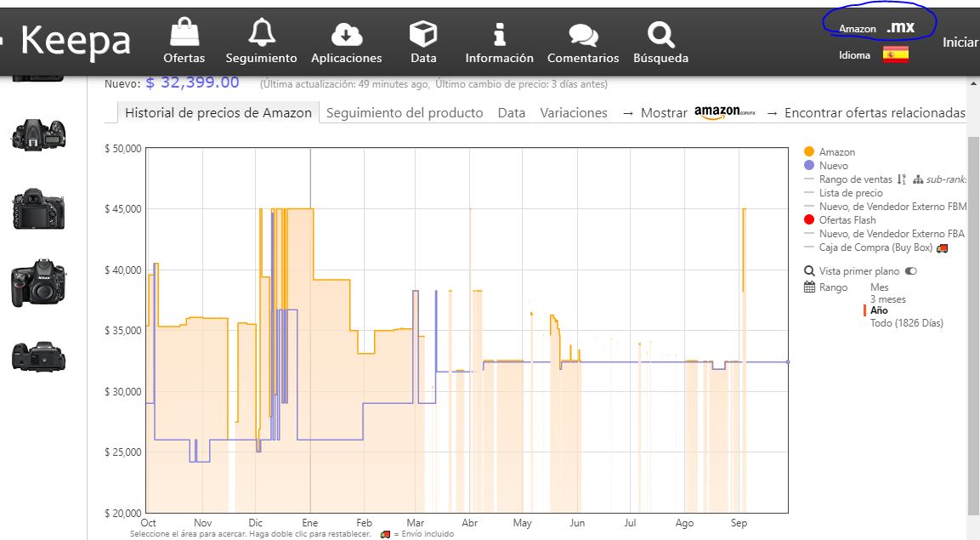Open the Amazon .mx domain selector
Screen dimensions: 980x540
pyautogui.click(x=877, y=27)
